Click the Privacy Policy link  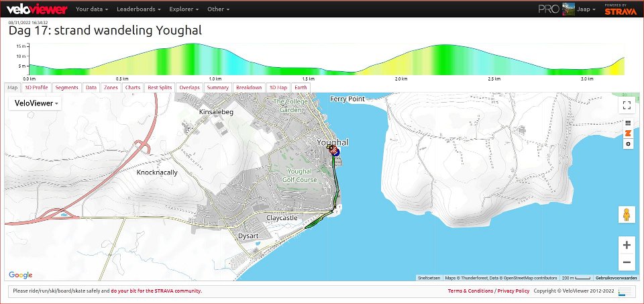point(513,291)
